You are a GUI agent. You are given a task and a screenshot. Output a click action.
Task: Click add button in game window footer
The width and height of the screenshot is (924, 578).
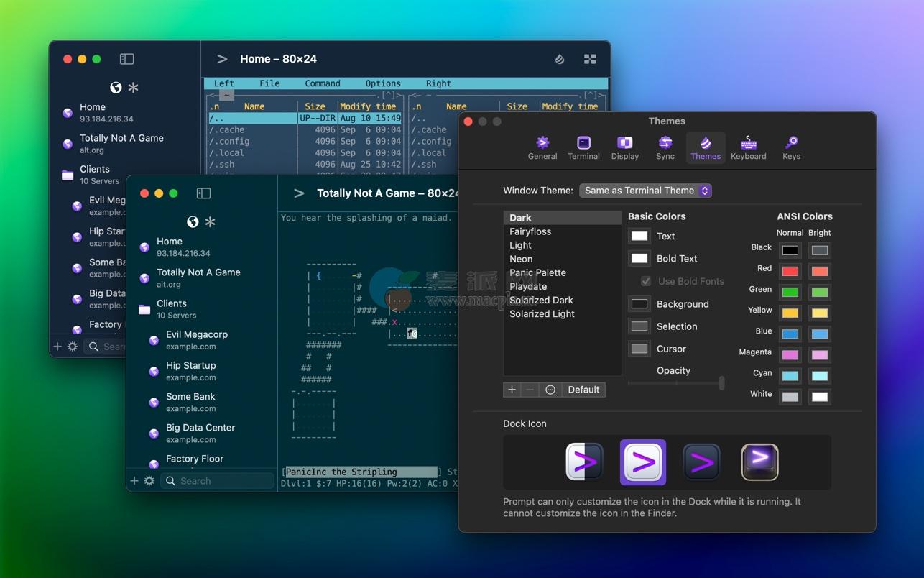(134, 481)
